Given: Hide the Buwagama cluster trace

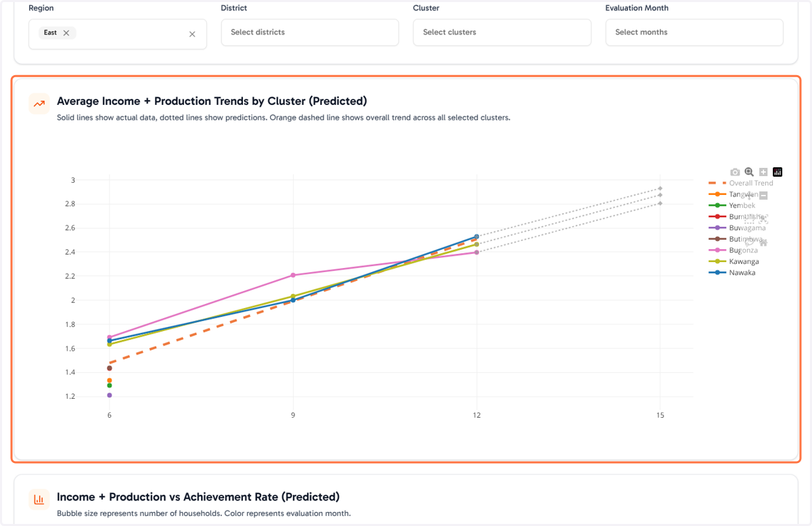Looking at the screenshot, I should tap(738, 228).
